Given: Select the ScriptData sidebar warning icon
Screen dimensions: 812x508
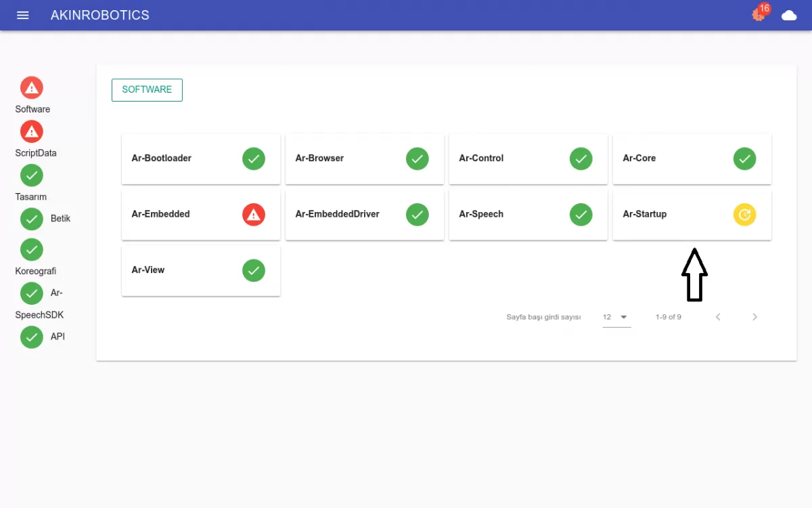Looking at the screenshot, I should coord(32,131).
